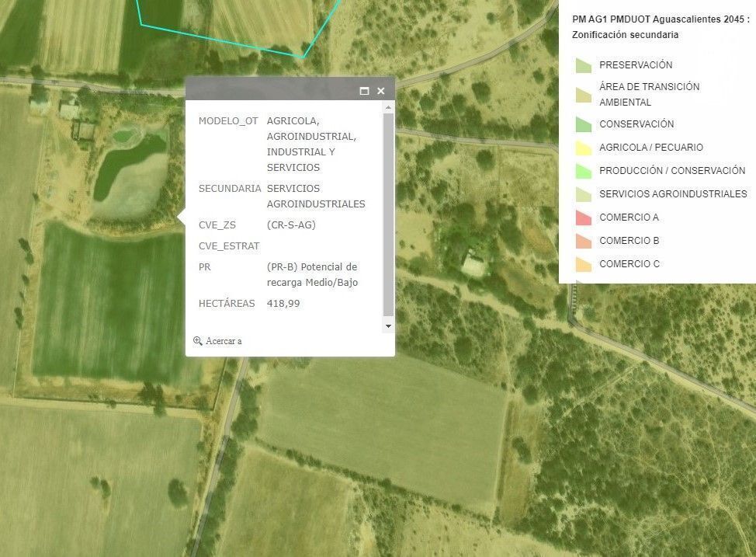This screenshot has width=756, height=557.
Task: Click the PRODUCCIÓN / CONSERVACIÓN legend swatch
Action: click(x=583, y=171)
